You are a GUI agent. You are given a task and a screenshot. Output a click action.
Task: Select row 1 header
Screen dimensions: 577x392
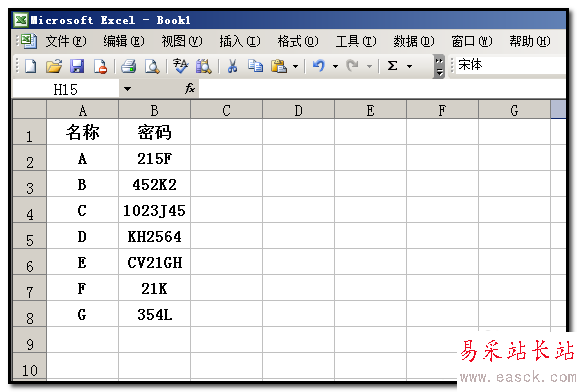30,132
